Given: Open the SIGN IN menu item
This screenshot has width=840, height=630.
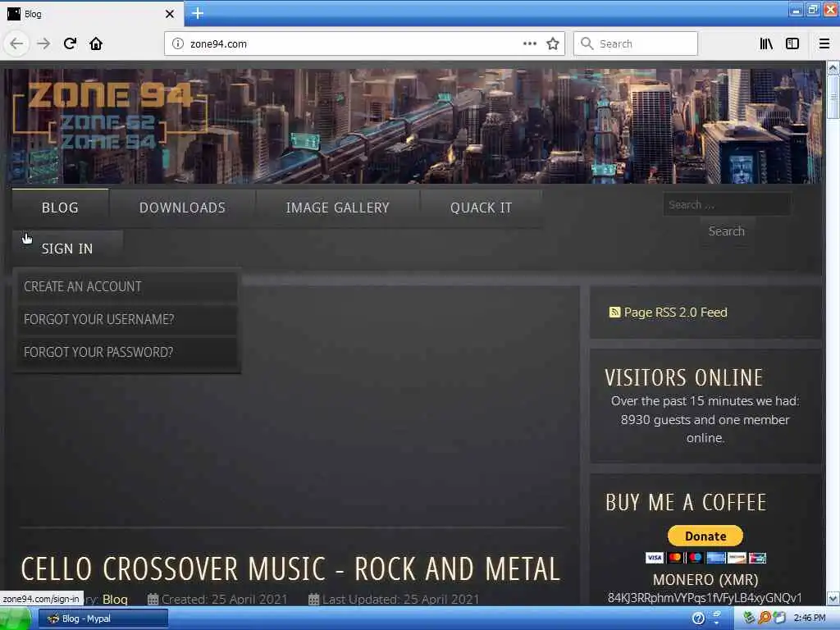Looking at the screenshot, I should point(67,249).
